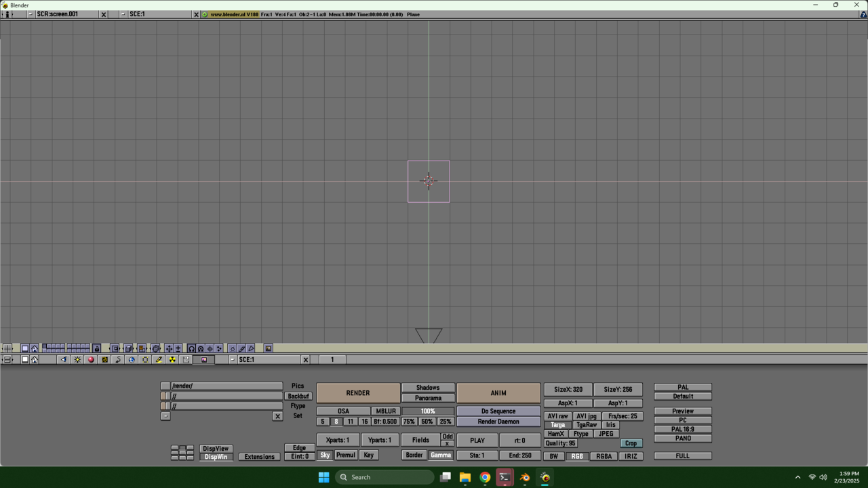Screen dimensions: 868x488
Task: Open the Radiosity buttons icon
Action: click(x=172, y=360)
